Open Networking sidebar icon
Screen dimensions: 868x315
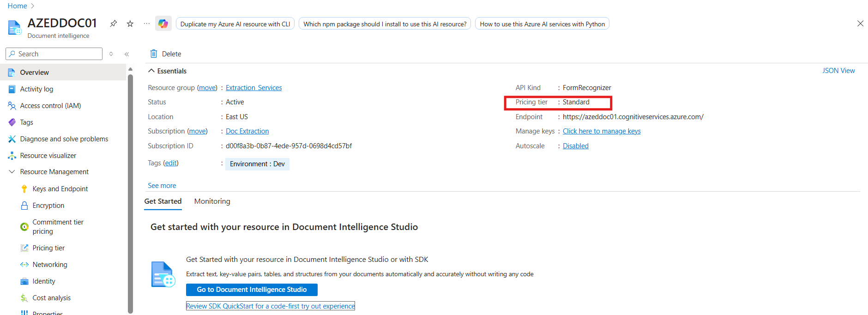click(x=24, y=265)
